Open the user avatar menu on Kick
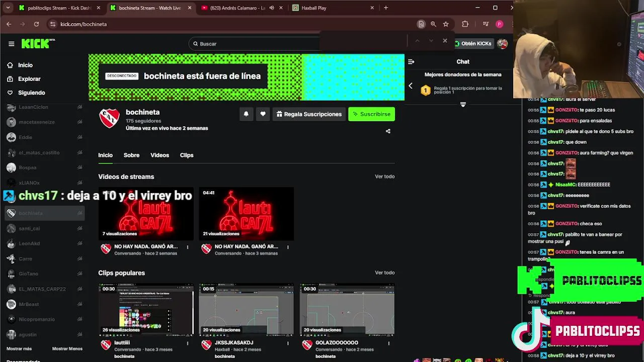The image size is (644, 362). 502,44
